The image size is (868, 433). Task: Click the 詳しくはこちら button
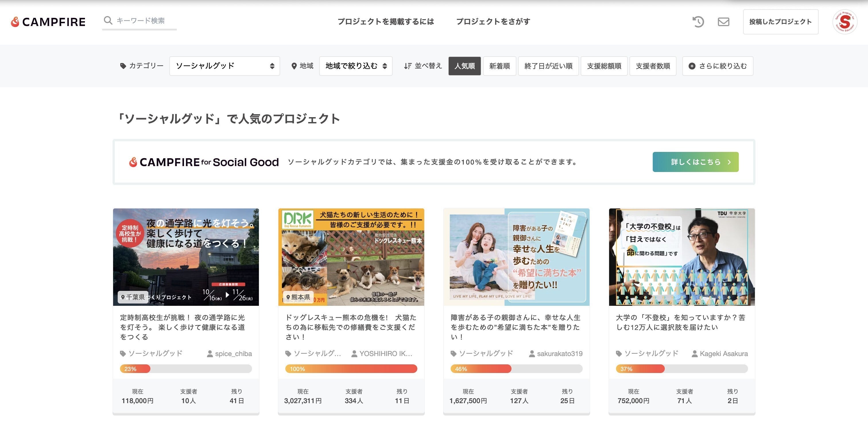(695, 162)
